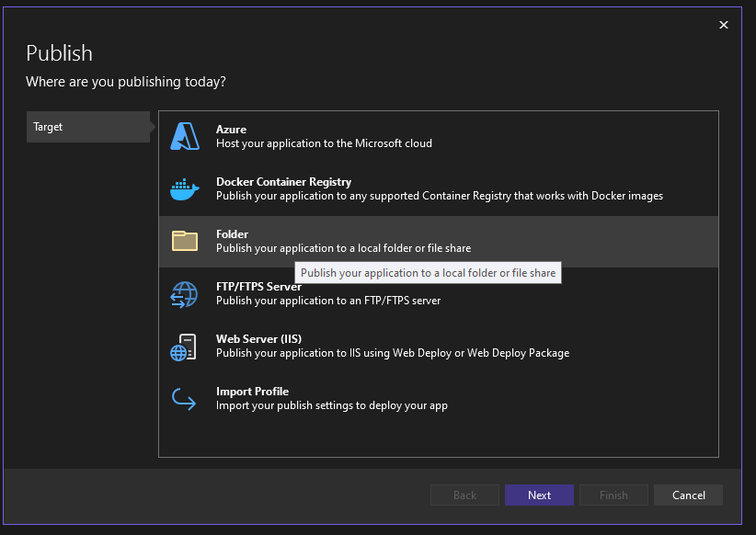Click the Azure cloud icon
Screen dimensions: 756x535
pyautogui.click(x=185, y=136)
